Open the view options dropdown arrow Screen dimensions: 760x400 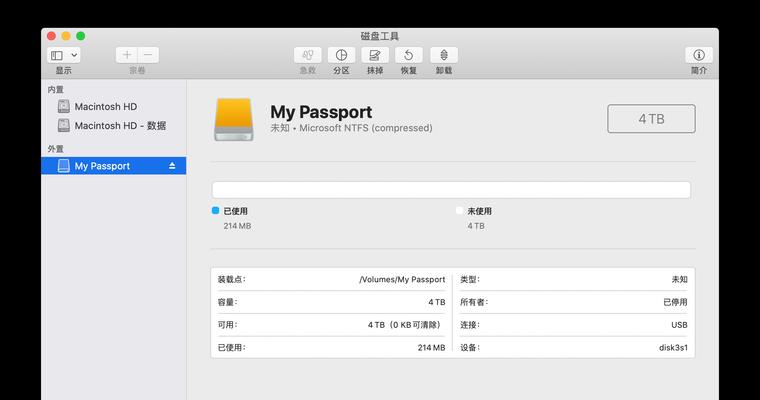coord(74,55)
